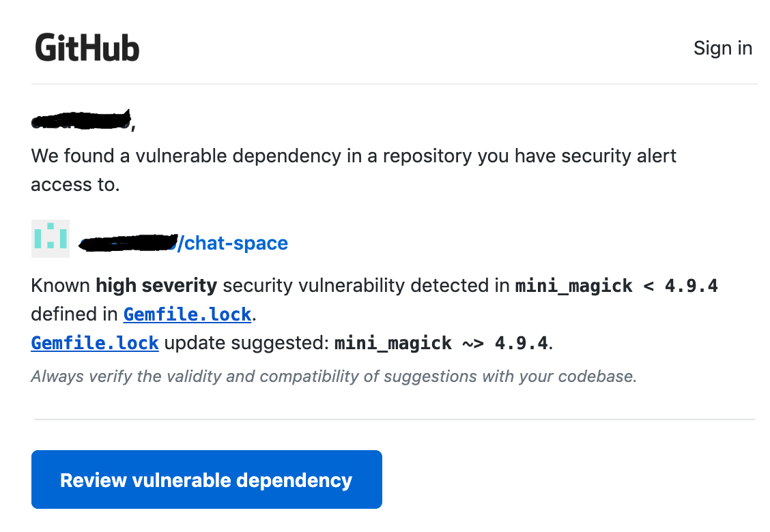Click the word "Known" in the alert
The image size is (770, 532).
point(60,286)
